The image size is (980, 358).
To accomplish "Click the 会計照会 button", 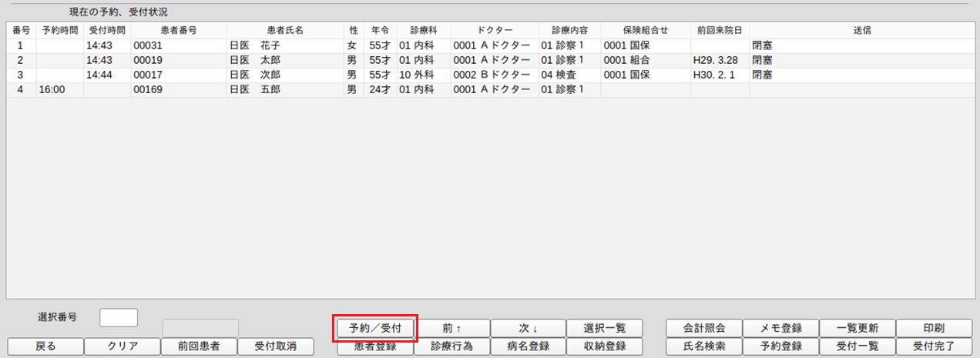I will point(704,327).
